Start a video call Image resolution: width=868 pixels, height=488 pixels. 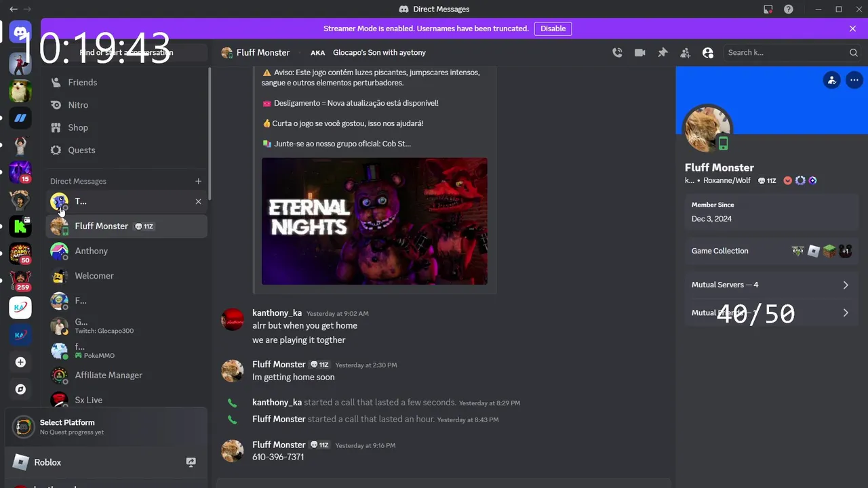[x=639, y=52]
